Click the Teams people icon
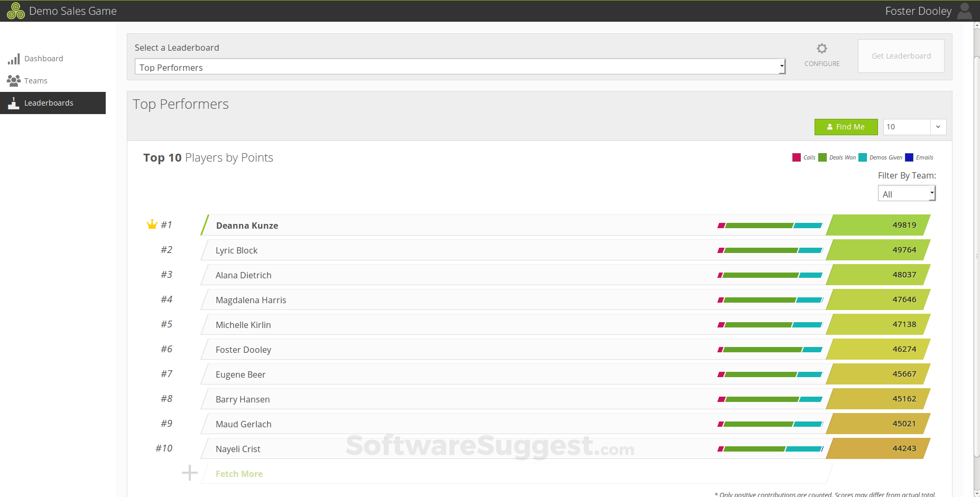This screenshot has height=497, width=980. click(x=14, y=81)
